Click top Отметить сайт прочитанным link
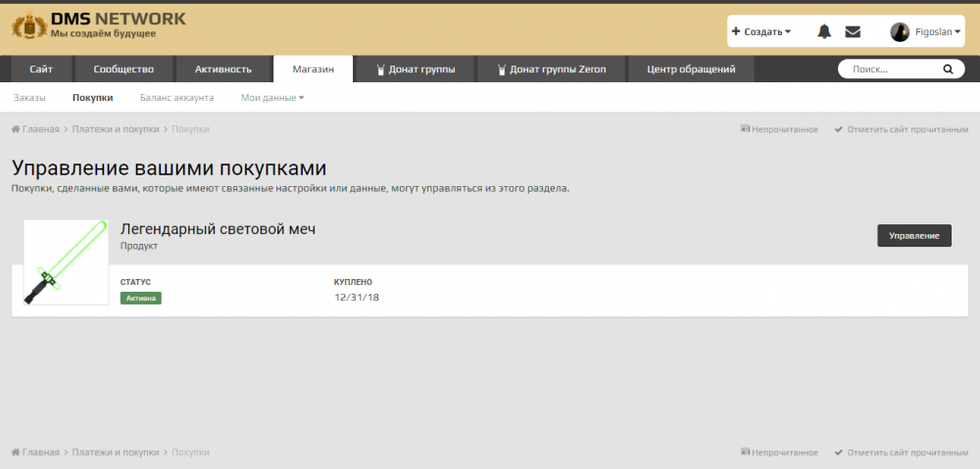Viewport: 980px width, 469px height. (902, 129)
